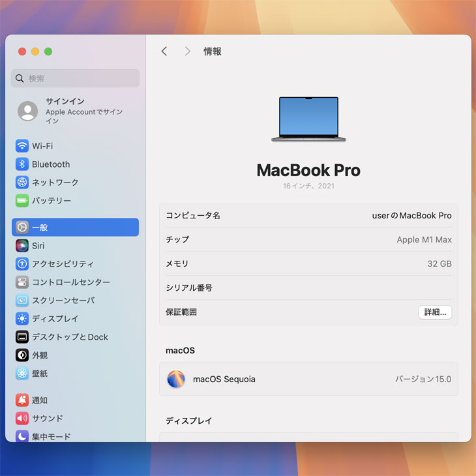Click the Apple M1 Max chip value
The image size is (476, 476).
pos(424,239)
